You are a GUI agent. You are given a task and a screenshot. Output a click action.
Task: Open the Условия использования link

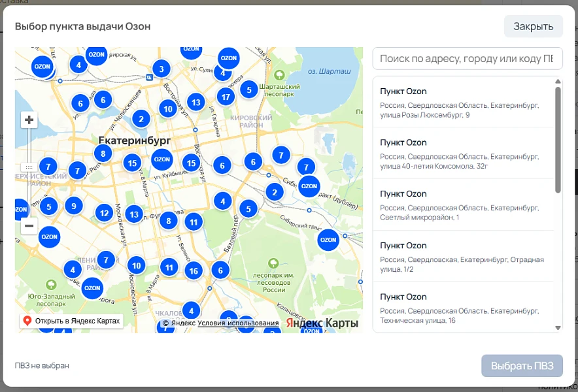(x=238, y=323)
